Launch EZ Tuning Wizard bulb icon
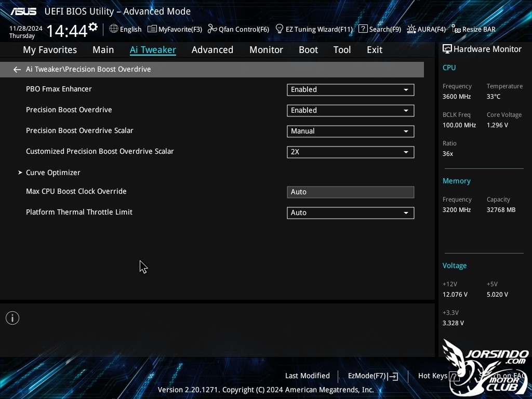532x399 pixels. [x=280, y=29]
